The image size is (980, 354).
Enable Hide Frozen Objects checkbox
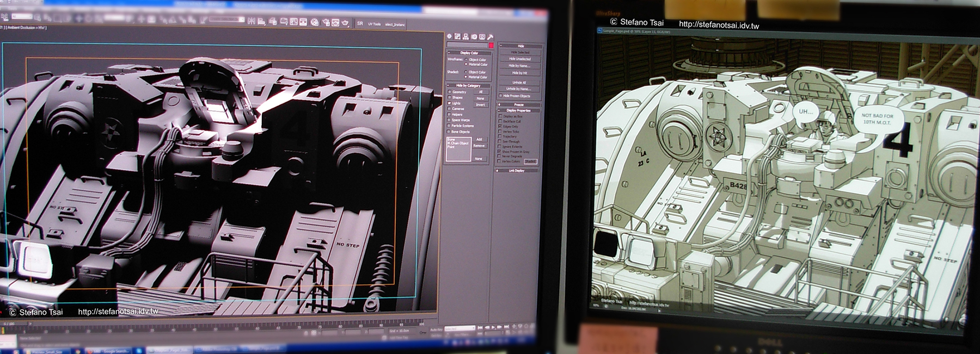[x=501, y=96]
